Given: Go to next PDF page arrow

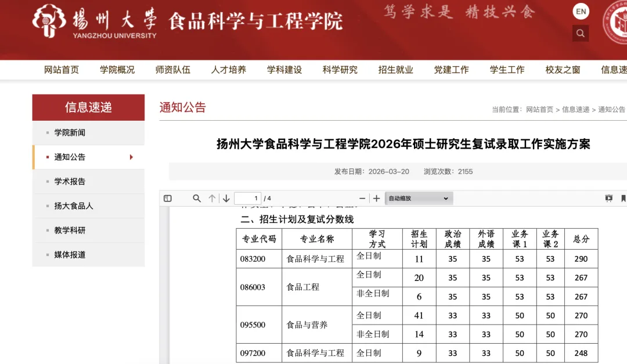Looking at the screenshot, I should click(x=226, y=199).
